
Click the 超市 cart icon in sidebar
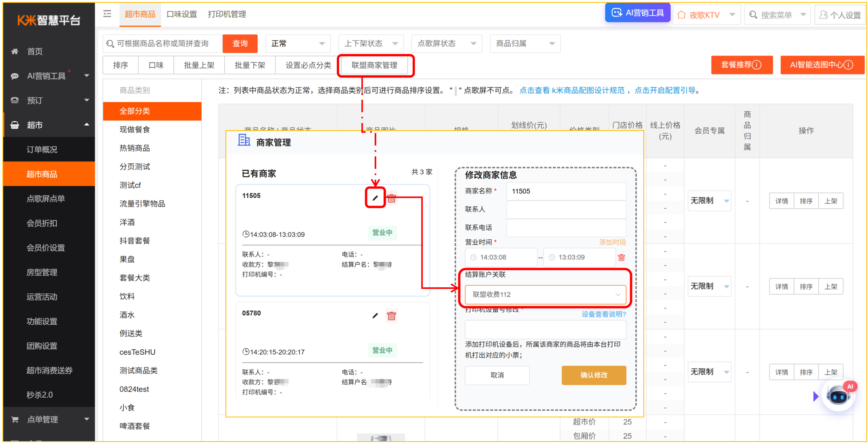click(x=15, y=125)
